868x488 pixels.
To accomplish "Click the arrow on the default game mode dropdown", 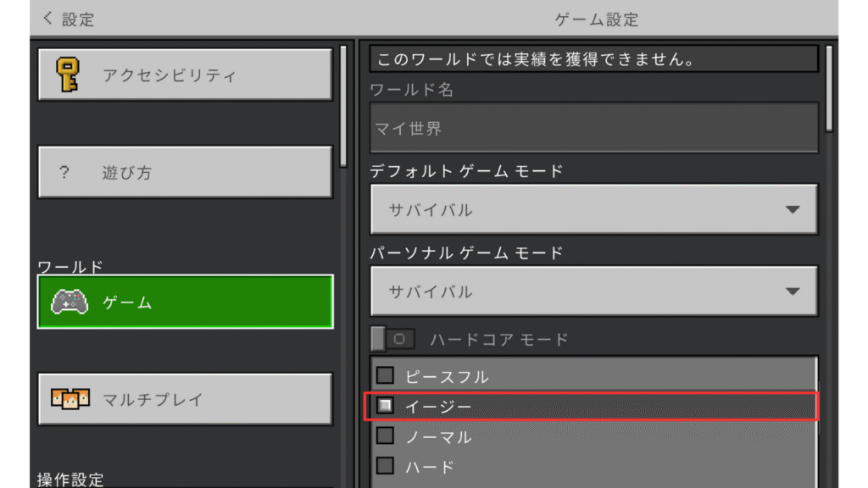I will click(x=793, y=209).
